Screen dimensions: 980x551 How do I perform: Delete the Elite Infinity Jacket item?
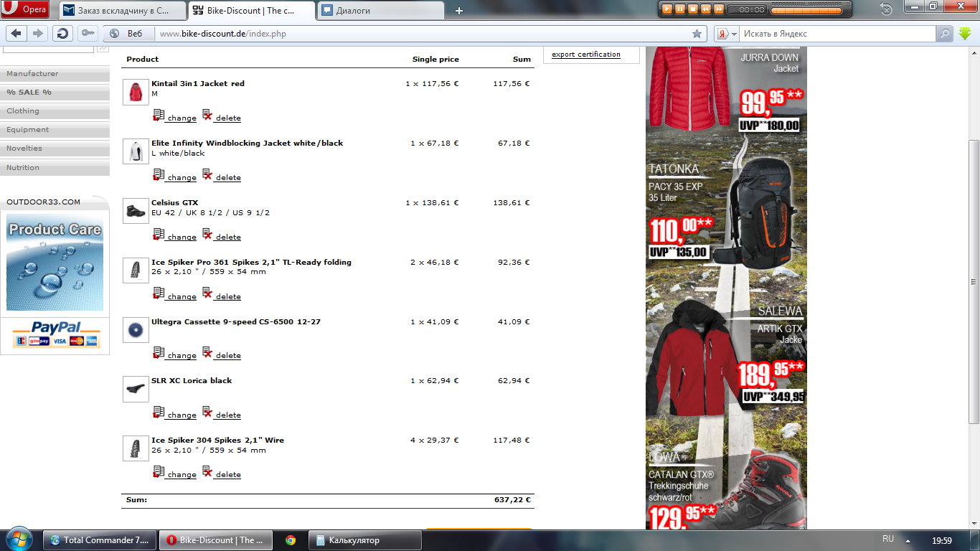pos(222,176)
